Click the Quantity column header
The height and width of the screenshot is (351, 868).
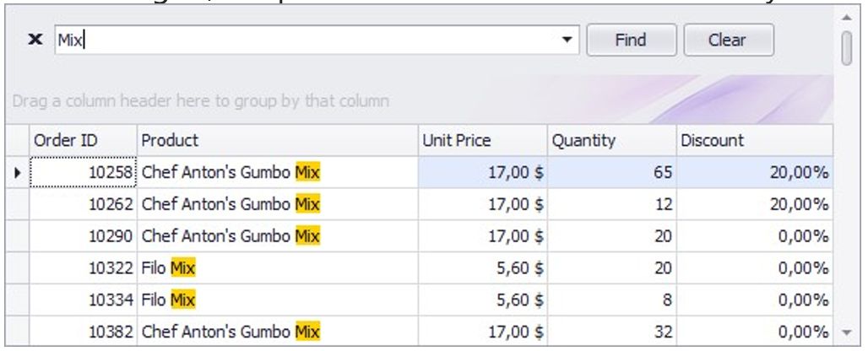[612, 140]
